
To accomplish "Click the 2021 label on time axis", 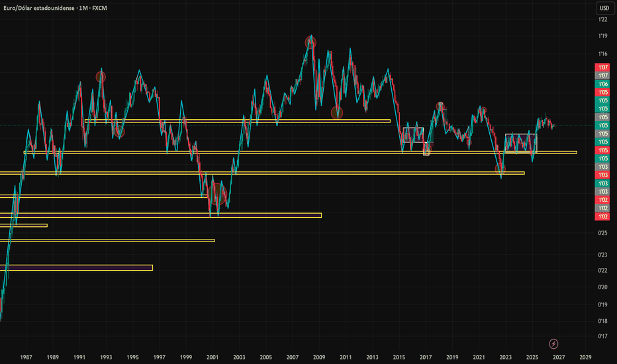I will click(479, 357).
